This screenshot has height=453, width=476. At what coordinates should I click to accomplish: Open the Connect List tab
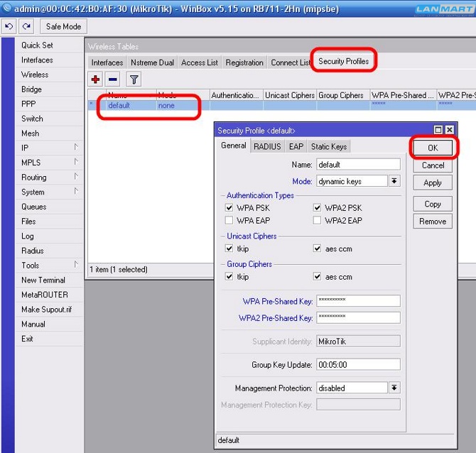pyautogui.click(x=291, y=62)
